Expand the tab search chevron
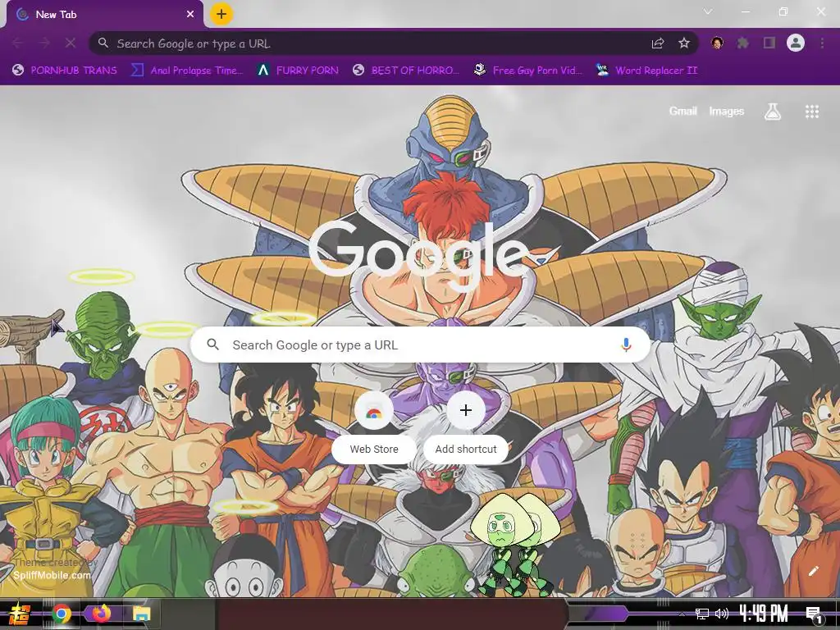 click(x=708, y=11)
